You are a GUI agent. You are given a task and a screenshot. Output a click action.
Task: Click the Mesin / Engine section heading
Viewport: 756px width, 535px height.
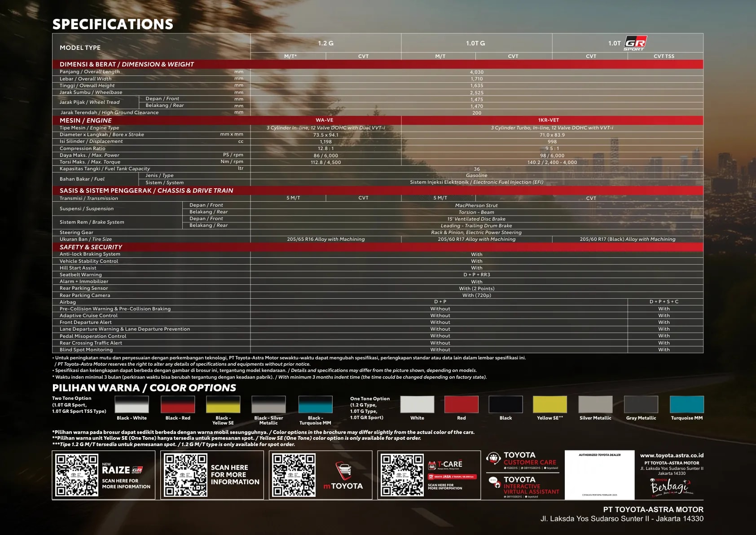[86, 120]
